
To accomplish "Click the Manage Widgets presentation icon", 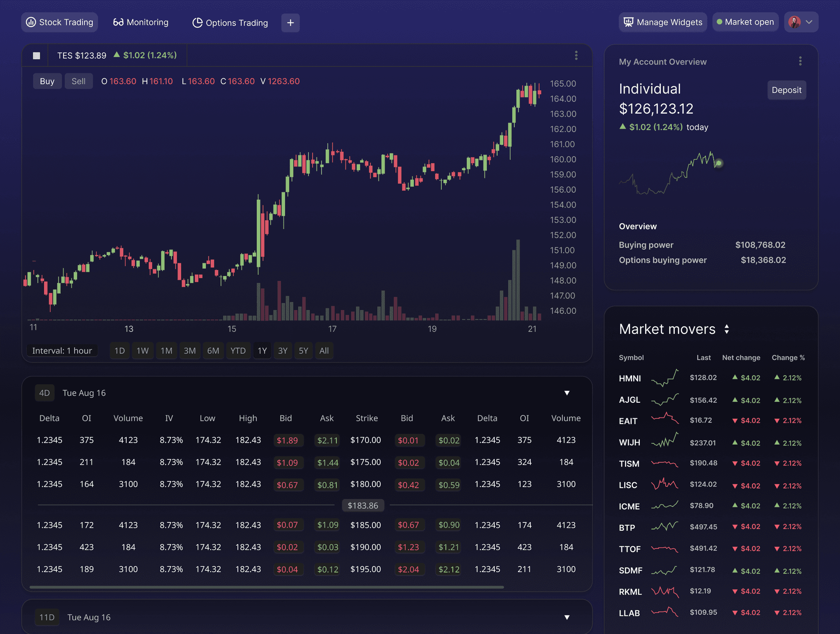I will pyautogui.click(x=628, y=22).
